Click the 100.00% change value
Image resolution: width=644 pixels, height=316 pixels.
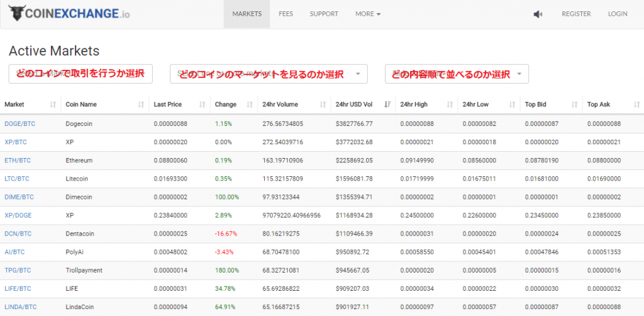pyautogui.click(x=226, y=197)
